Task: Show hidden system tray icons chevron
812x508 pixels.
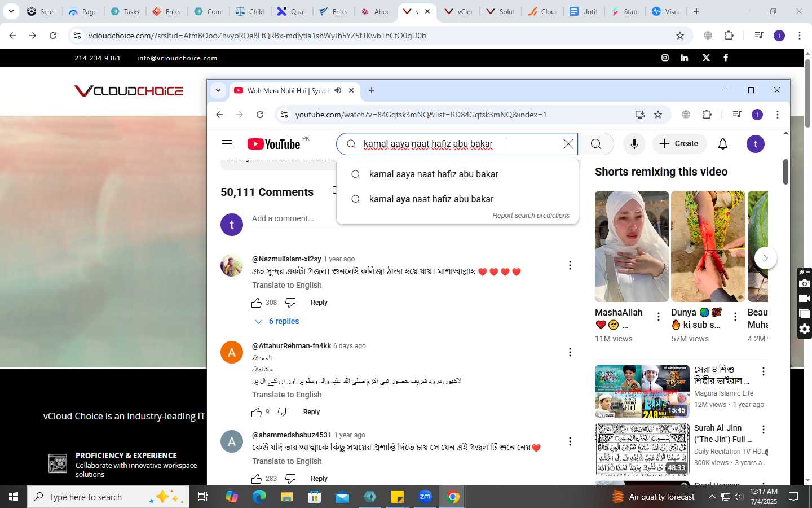Action: tap(712, 497)
